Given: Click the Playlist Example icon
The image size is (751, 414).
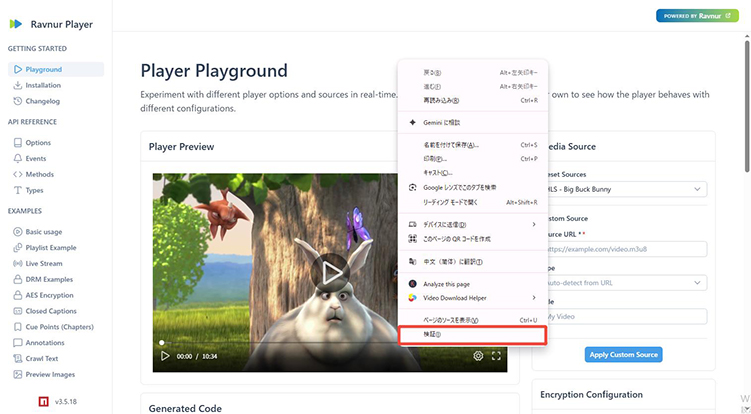Looking at the screenshot, I should tap(18, 248).
